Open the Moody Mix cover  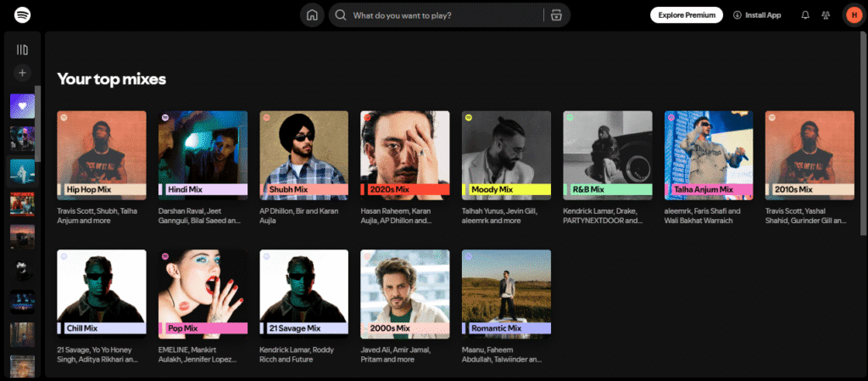coord(507,155)
